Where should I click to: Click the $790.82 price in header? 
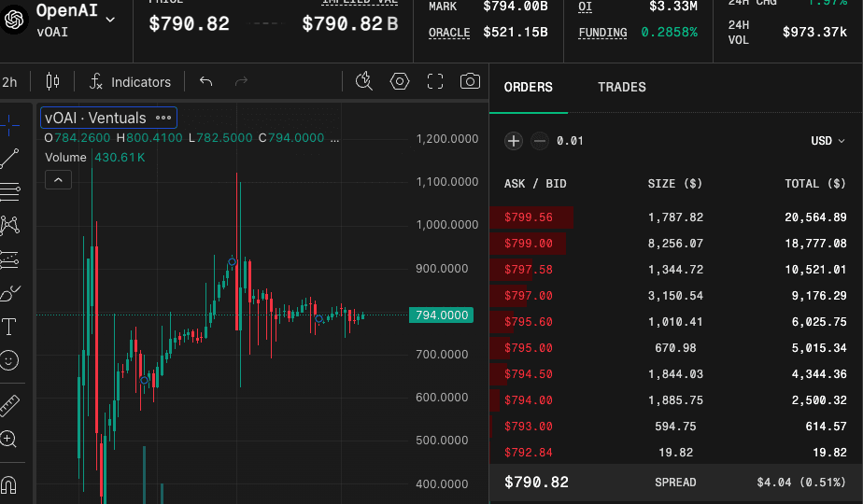pos(189,23)
